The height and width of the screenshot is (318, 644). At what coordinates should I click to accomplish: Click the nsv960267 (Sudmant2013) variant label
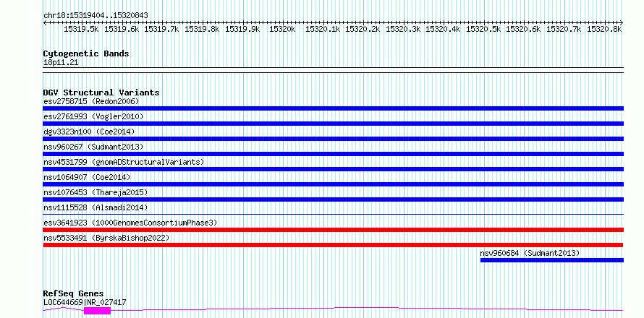pyautogui.click(x=93, y=147)
